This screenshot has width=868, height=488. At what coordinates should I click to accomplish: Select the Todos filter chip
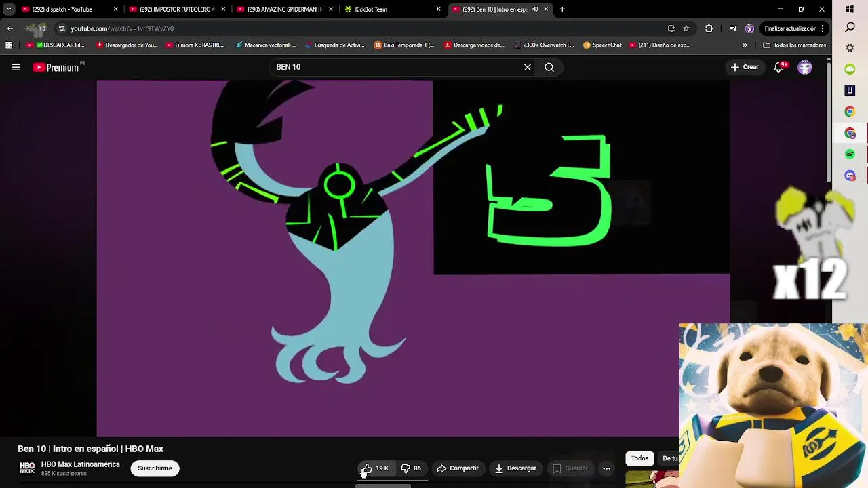coord(640,458)
